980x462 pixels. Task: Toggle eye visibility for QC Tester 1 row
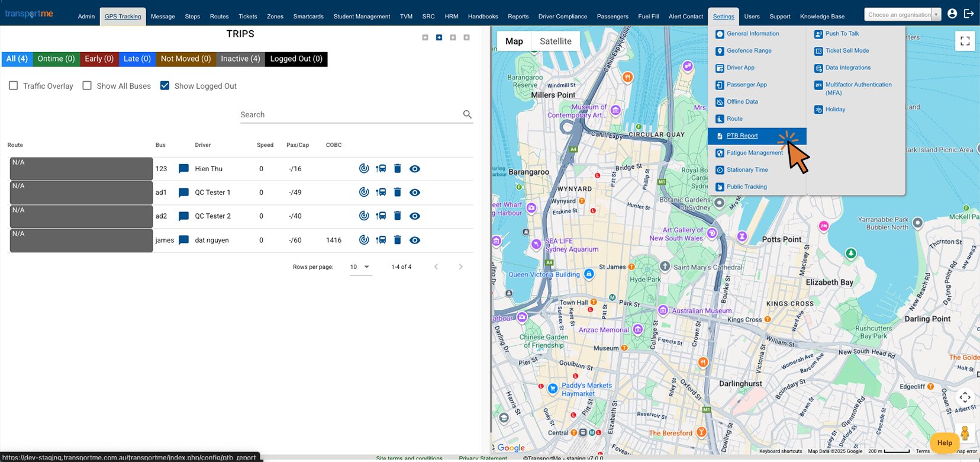(x=415, y=192)
